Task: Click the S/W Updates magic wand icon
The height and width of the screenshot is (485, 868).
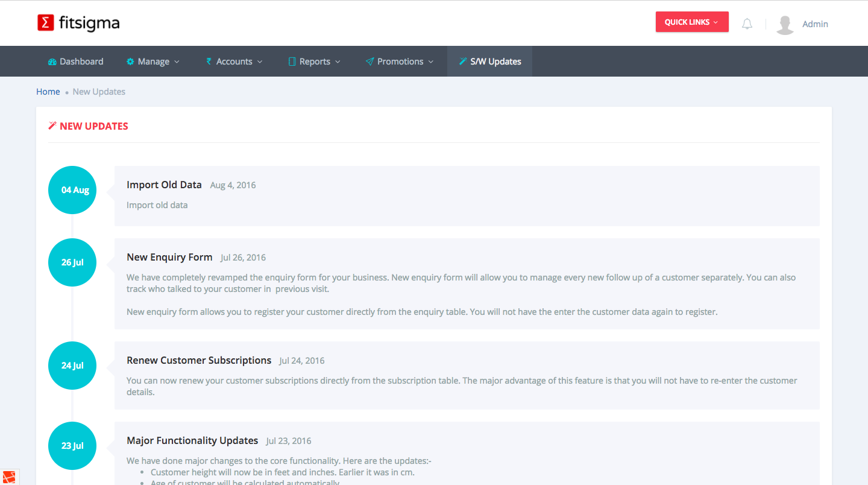Action: (x=462, y=62)
